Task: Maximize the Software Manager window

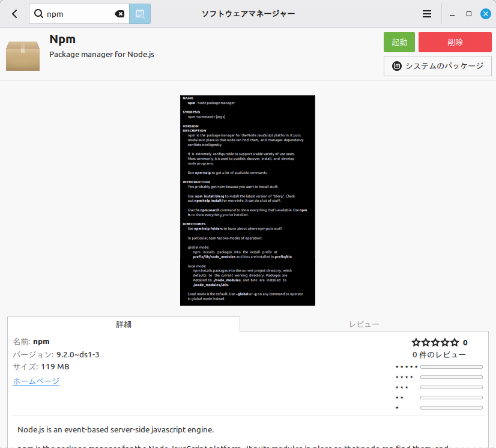Action: pos(469,14)
